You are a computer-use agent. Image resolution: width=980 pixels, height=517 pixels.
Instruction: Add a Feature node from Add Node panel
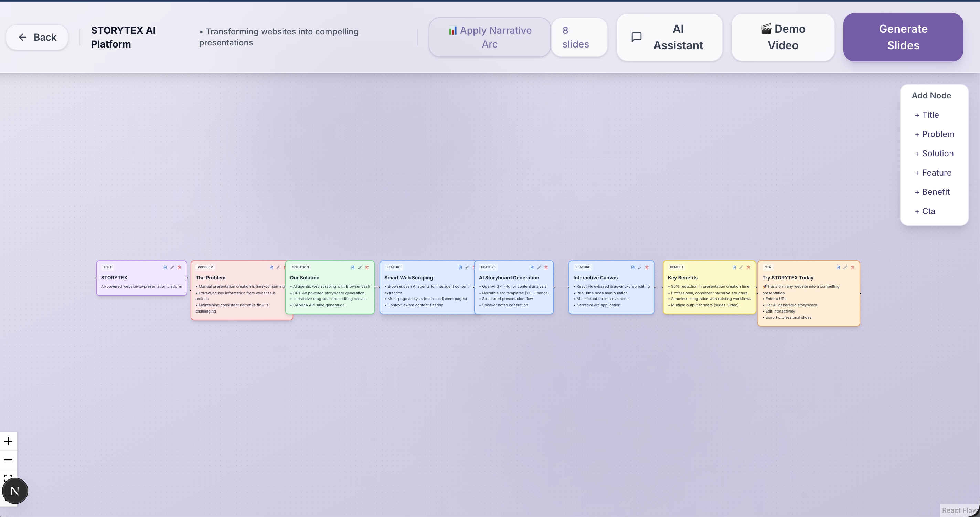point(933,173)
